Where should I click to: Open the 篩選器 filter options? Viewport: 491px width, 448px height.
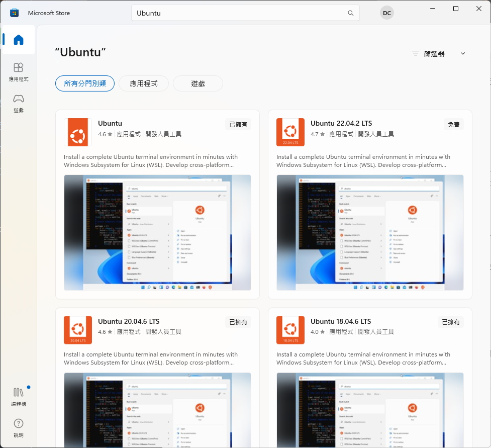pos(438,54)
